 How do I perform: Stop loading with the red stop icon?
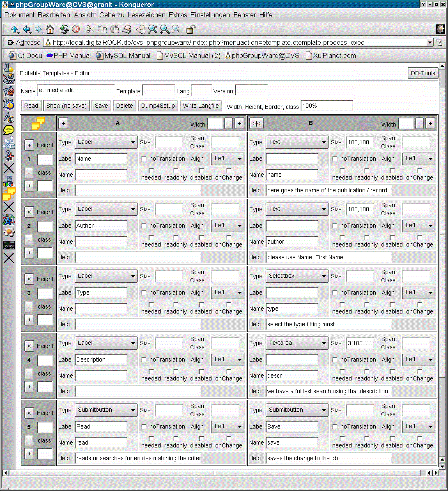tap(76, 30)
